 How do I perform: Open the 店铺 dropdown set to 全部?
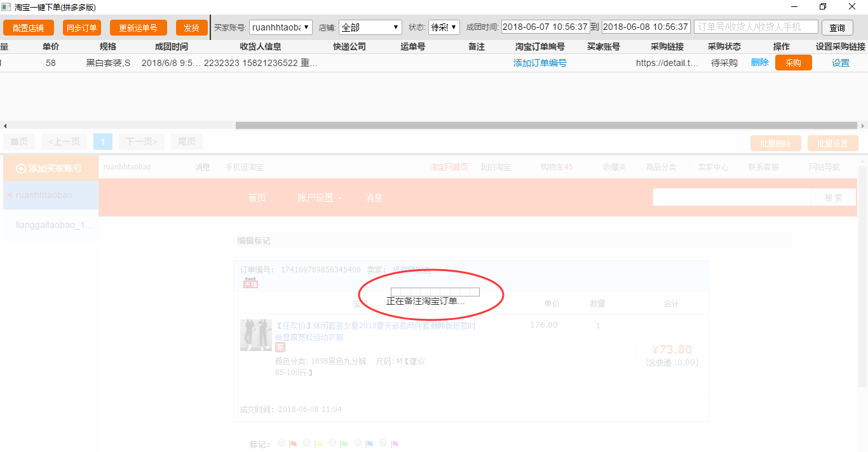[x=370, y=27]
